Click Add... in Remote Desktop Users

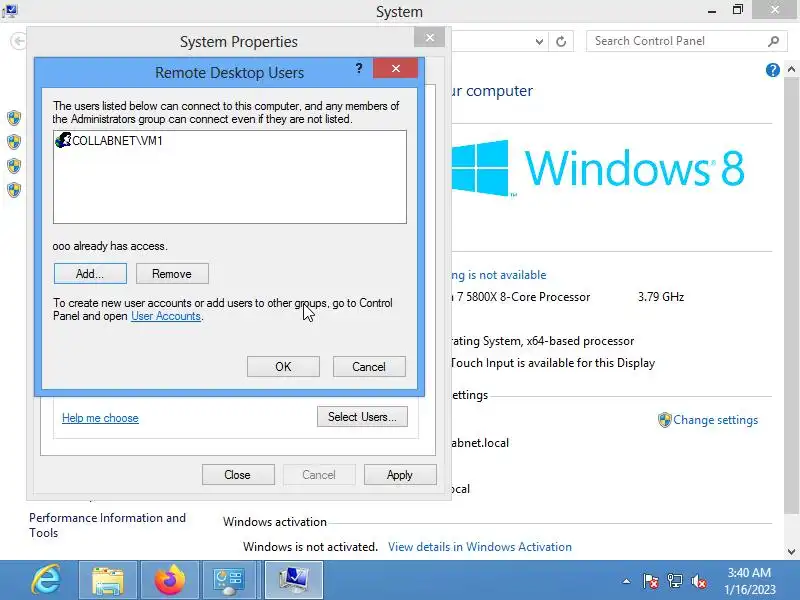click(90, 273)
